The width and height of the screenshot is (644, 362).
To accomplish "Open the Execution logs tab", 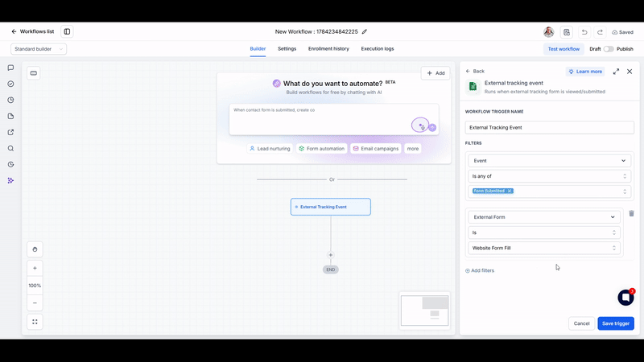I will click(x=378, y=49).
